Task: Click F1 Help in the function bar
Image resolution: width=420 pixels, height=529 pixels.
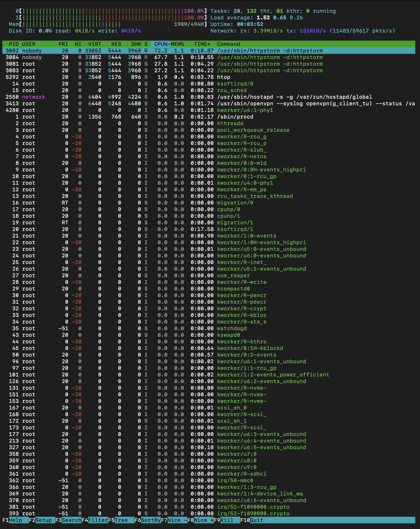Action: click(x=15, y=520)
